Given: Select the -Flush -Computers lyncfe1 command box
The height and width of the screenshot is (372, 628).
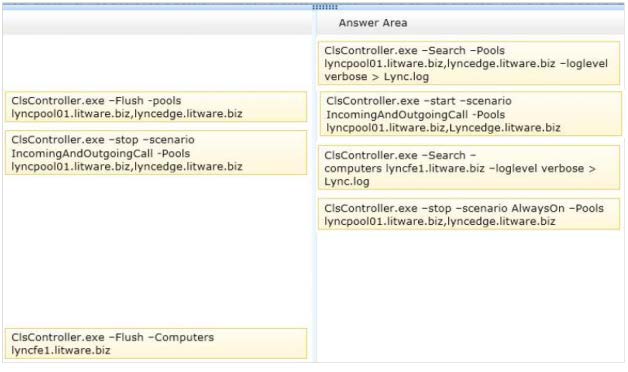Looking at the screenshot, I should tap(156, 344).
